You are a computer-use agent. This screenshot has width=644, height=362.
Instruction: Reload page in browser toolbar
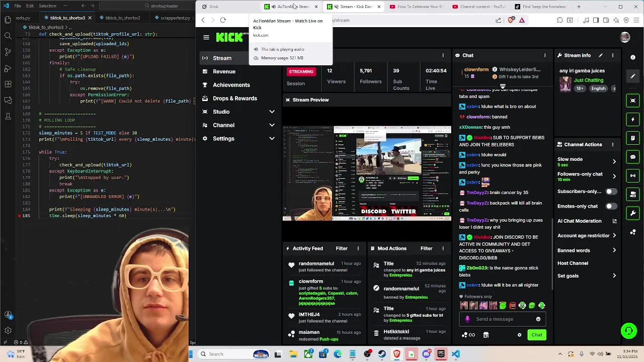pyautogui.click(x=223, y=20)
